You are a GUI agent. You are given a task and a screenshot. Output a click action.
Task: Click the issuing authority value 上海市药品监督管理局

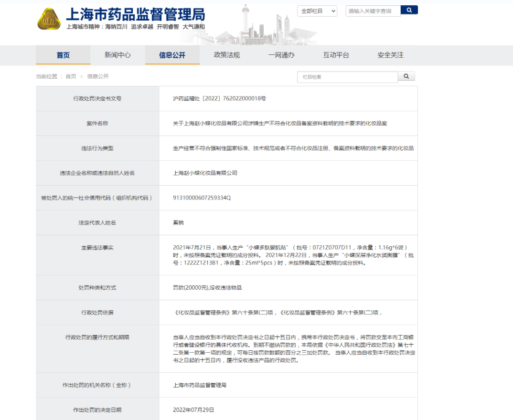(x=200, y=385)
